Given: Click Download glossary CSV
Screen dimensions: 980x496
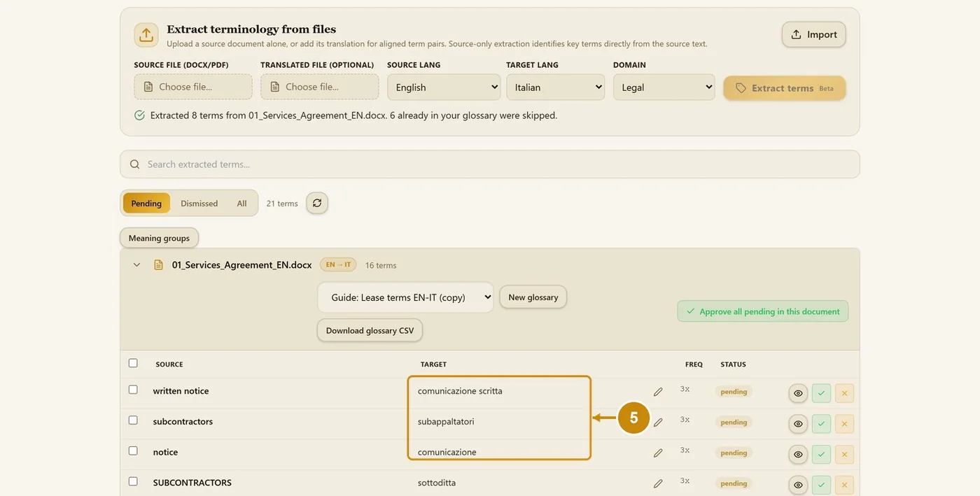Looking at the screenshot, I should (370, 330).
